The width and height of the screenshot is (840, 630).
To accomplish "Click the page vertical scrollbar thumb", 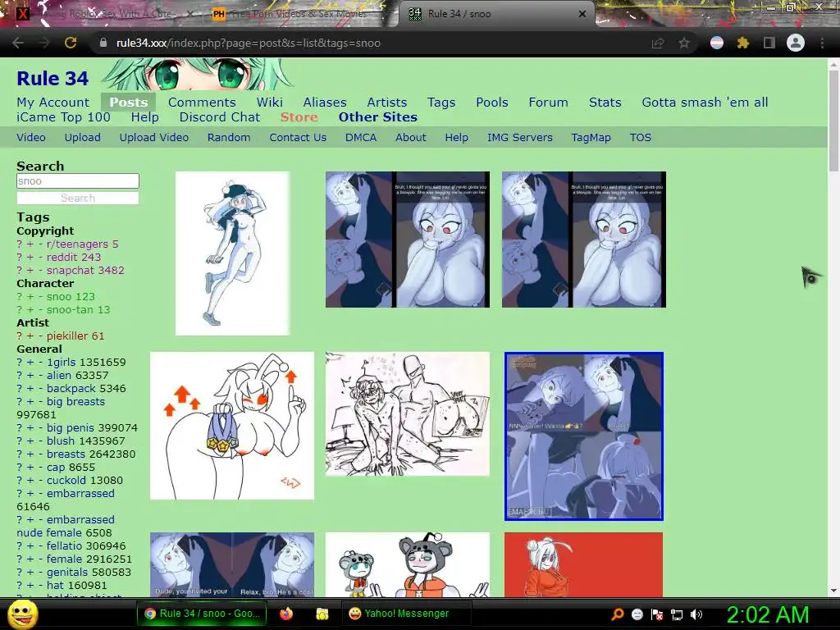I will pyautogui.click(x=833, y=121).
